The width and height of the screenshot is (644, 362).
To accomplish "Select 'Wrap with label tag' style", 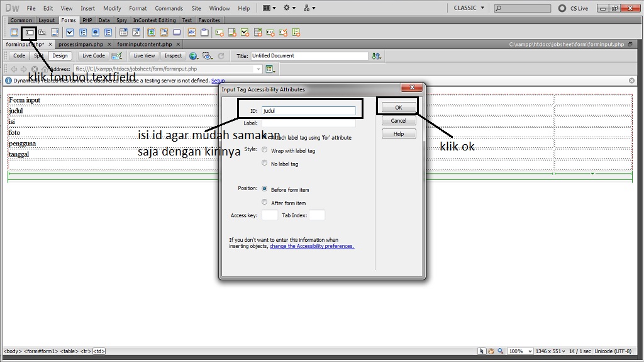I will tap(265, 150).
